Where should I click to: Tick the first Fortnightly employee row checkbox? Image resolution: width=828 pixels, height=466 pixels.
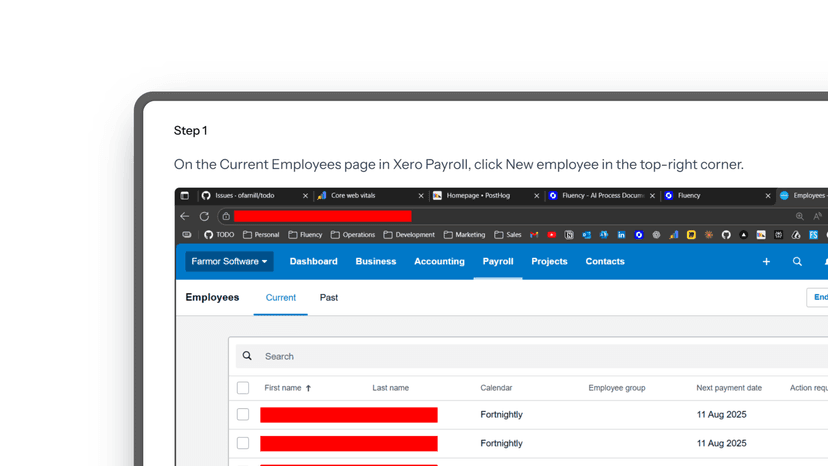(x=243, y=414)
